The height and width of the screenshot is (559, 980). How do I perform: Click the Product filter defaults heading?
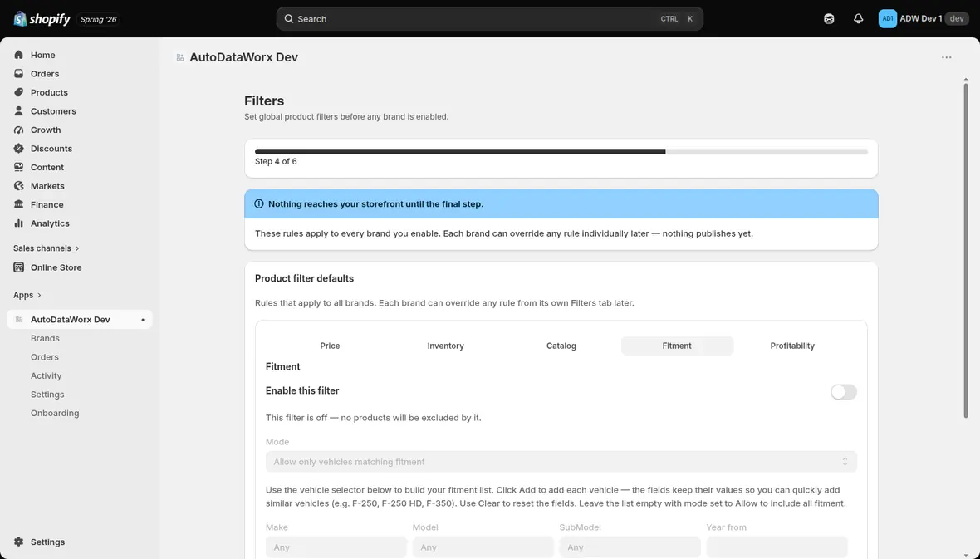click(304, 279)
